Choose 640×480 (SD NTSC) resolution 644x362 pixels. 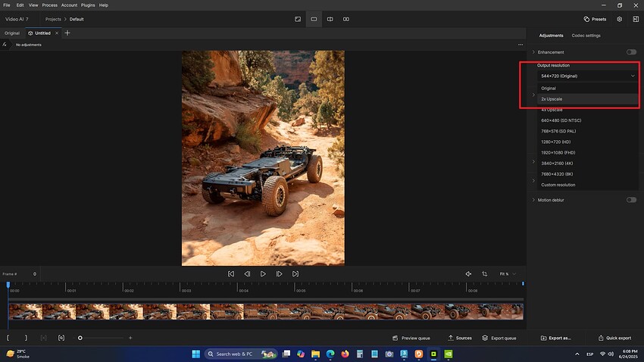[x=588, y=120]
